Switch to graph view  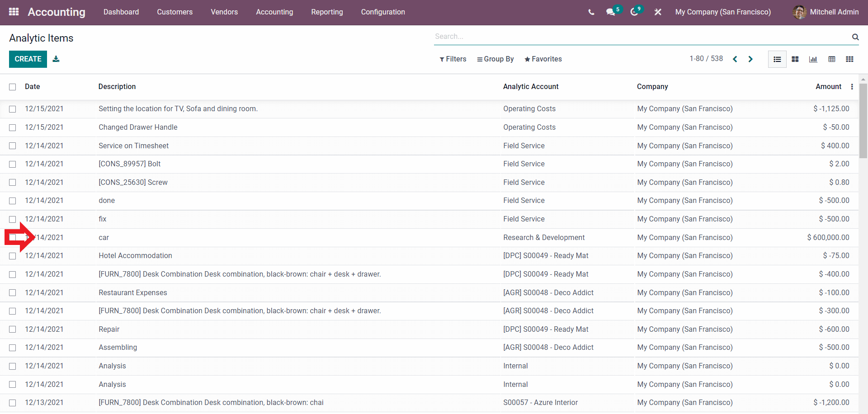813,59
